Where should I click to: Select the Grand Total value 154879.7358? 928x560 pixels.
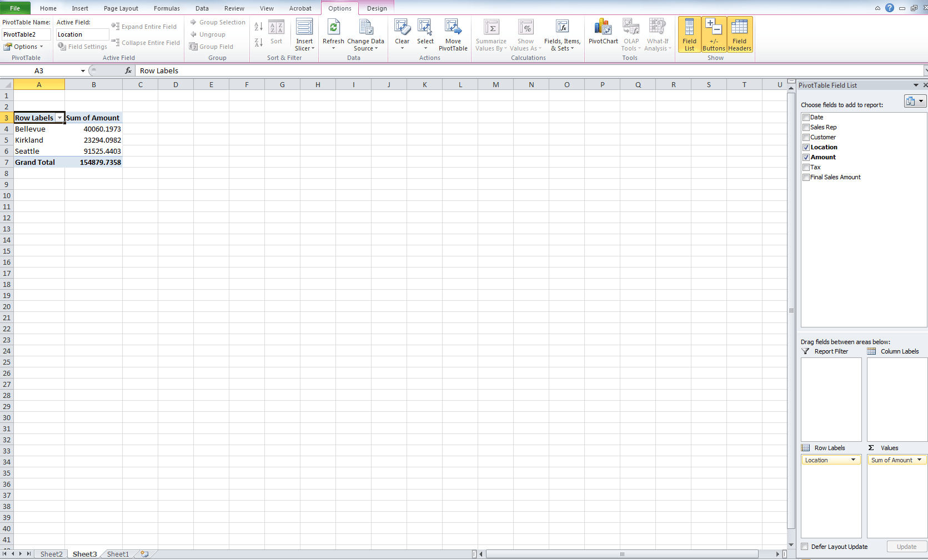point(93,162)
